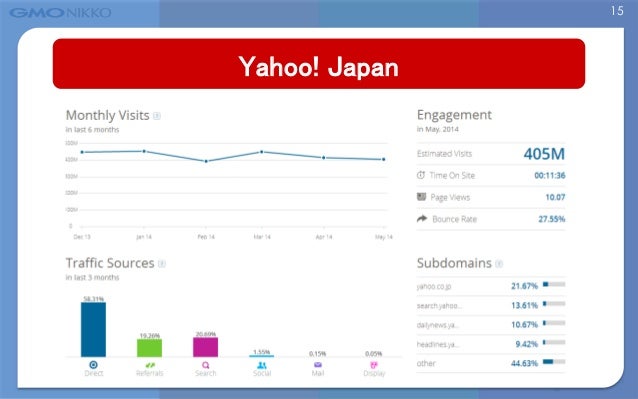Screen dimensions: 638x399
Task: Click the Search magnifier icon
Action: [x=205, y=365]
